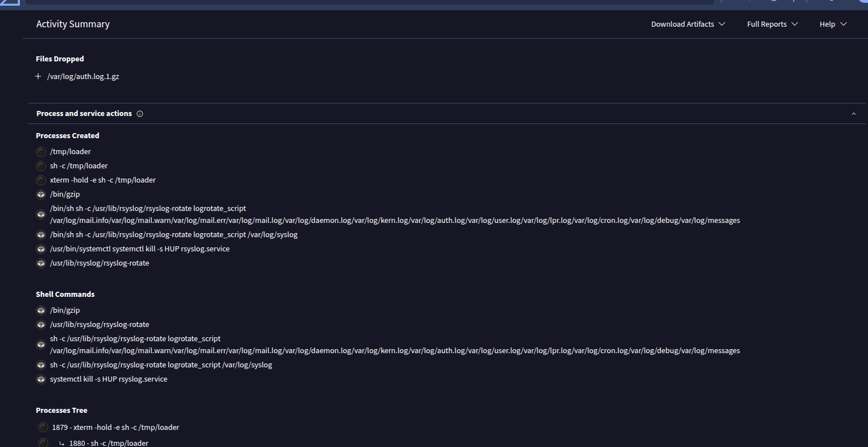Collapse the Process and service actions section
The width and height of the screenshot is (868, 447).
pyautogui.click(x=853, y=113)
